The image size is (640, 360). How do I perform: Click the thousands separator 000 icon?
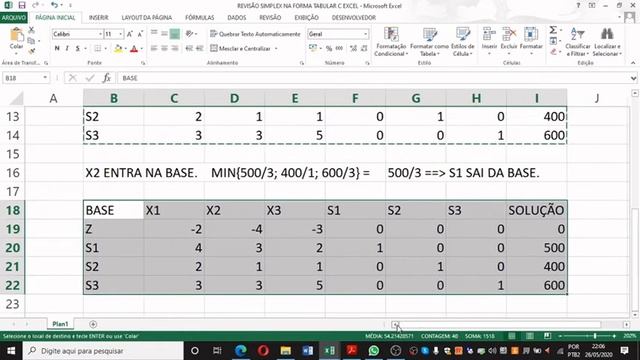pos(339,48)
